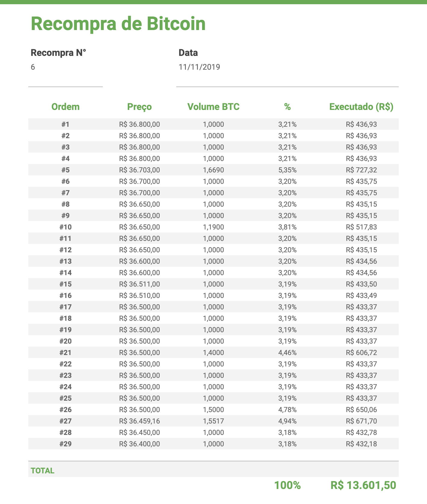427x504 pixels.
Task: Select the 100% total percentage
Action: (x=287, y=485)
